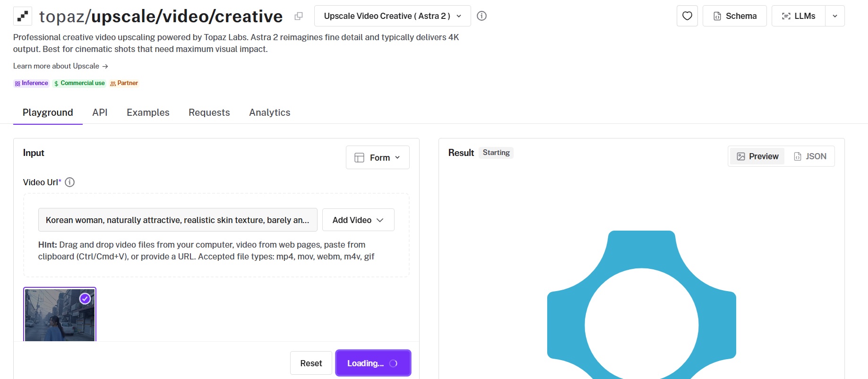Select the JSON result view
The height and width of the screenshot is (379, 868).
click(810, 156)
